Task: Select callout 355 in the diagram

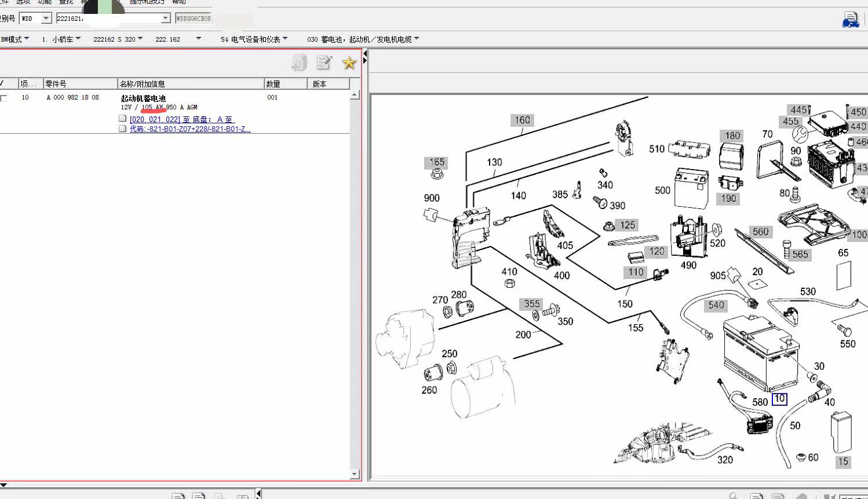Action: click(x=532, y=304)
